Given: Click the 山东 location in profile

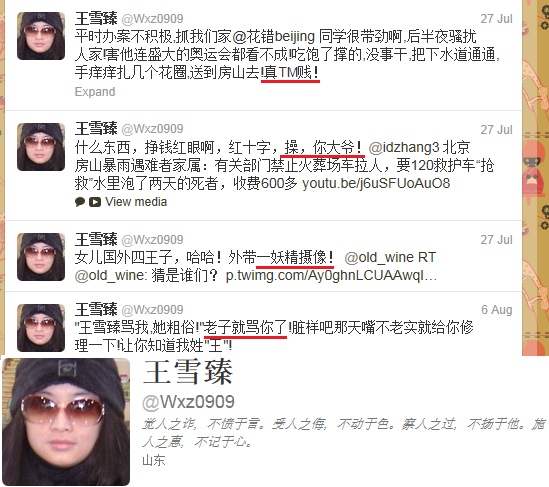Looking at the screenshot, I should [153, 460].
